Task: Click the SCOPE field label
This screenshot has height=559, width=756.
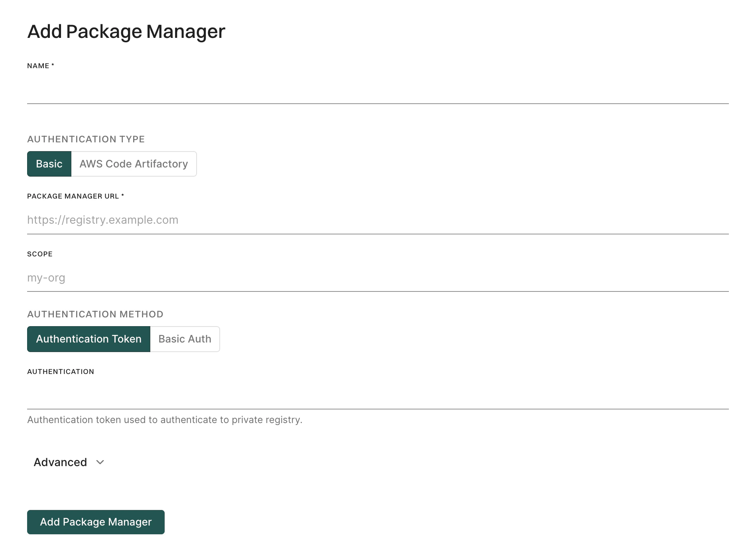Action: (x=39, y=254)
